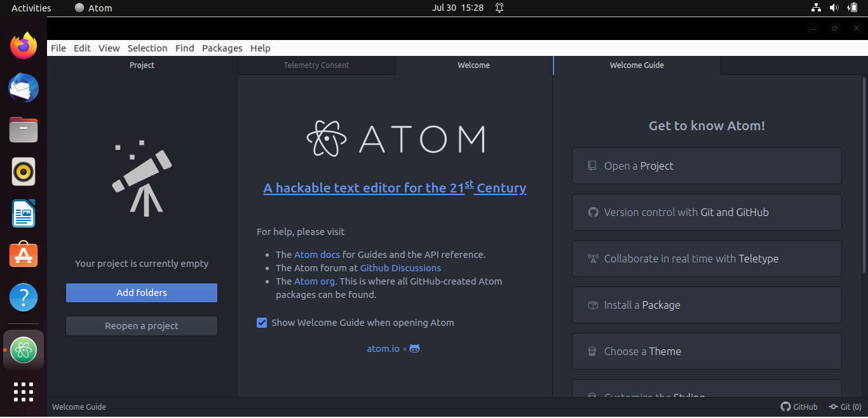Click the GitHub octocat icon beside atom.io
The image size is (868, 418).
[x=414, y=349]
